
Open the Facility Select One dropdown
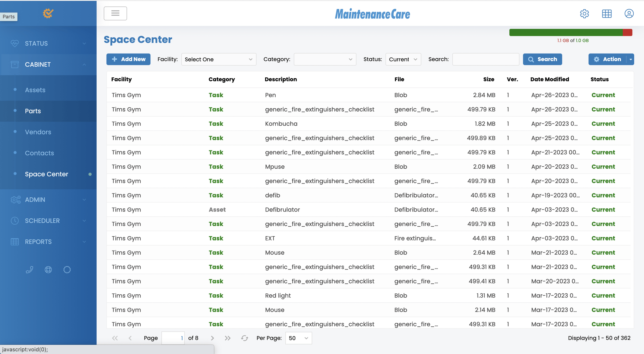[219, 59]
